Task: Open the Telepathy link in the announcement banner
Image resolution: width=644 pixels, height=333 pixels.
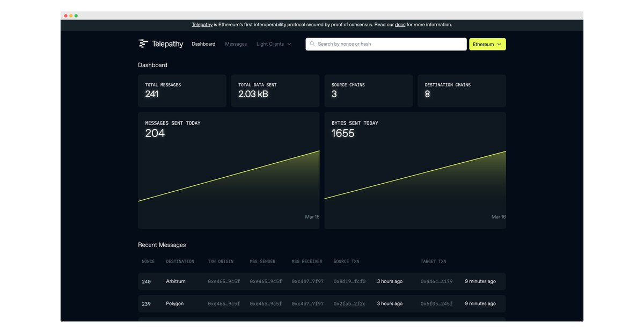Action: click(x=202, y=24)
